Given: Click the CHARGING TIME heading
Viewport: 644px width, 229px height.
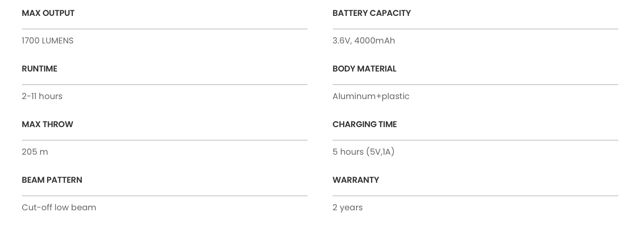Looking at the screenshot, I should coord(365,124).
